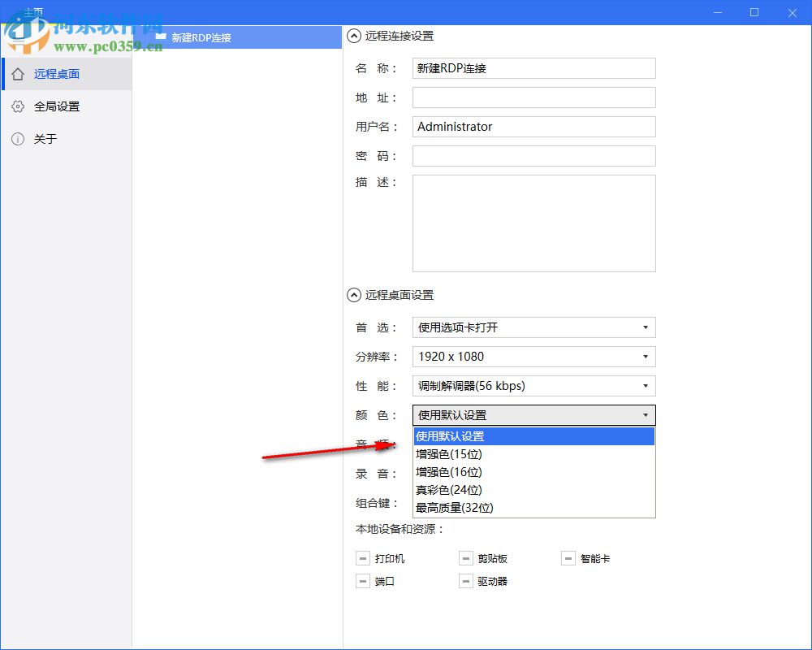This screenshot has height=650, width=812.
Task: Click the 地址 input field
Action: click(533, 97)
